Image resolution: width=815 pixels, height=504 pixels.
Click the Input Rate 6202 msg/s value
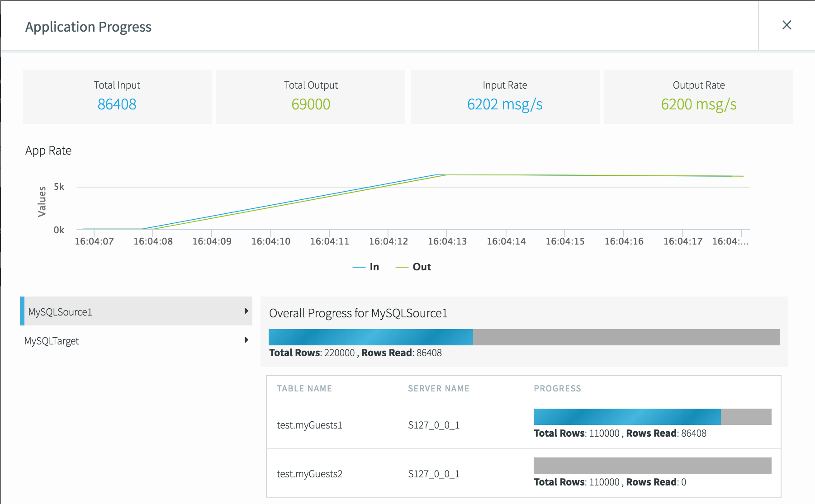pyautogui.click(x=505, y=104)
